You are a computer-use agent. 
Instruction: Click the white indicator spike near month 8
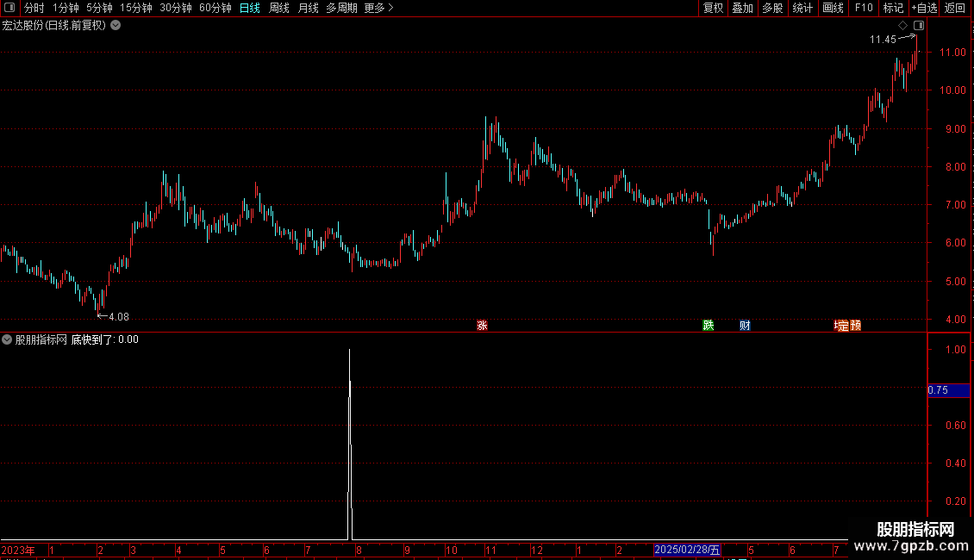(x=350, y=444)
